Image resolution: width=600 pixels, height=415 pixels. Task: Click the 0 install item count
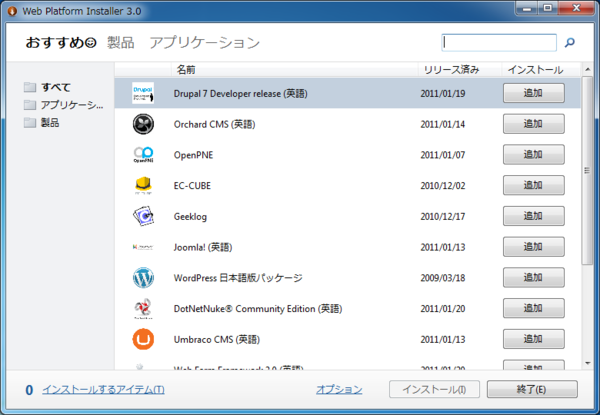click(x=29, y=390)
